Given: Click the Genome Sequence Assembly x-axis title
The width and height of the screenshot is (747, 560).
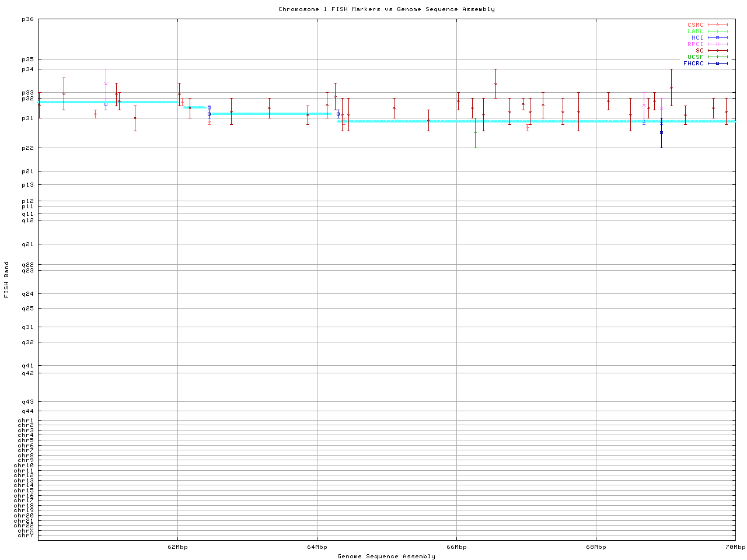Looking at the screenshot, I should (386, 556).
